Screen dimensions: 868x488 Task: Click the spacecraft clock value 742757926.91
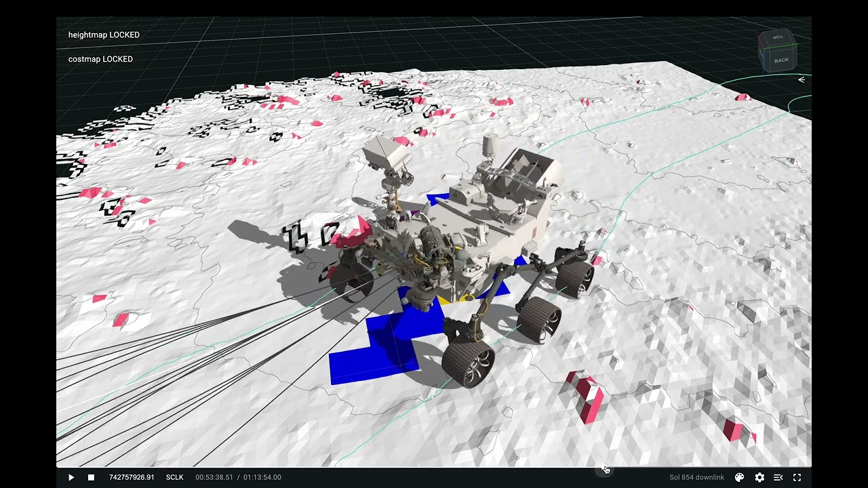coord(132,477)
